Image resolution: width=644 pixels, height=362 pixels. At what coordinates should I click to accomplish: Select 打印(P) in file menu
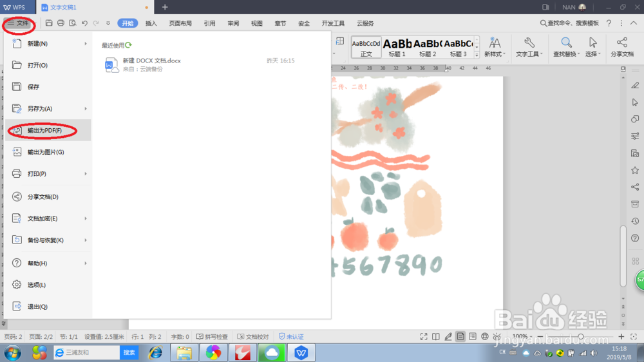tap(48, 174)
